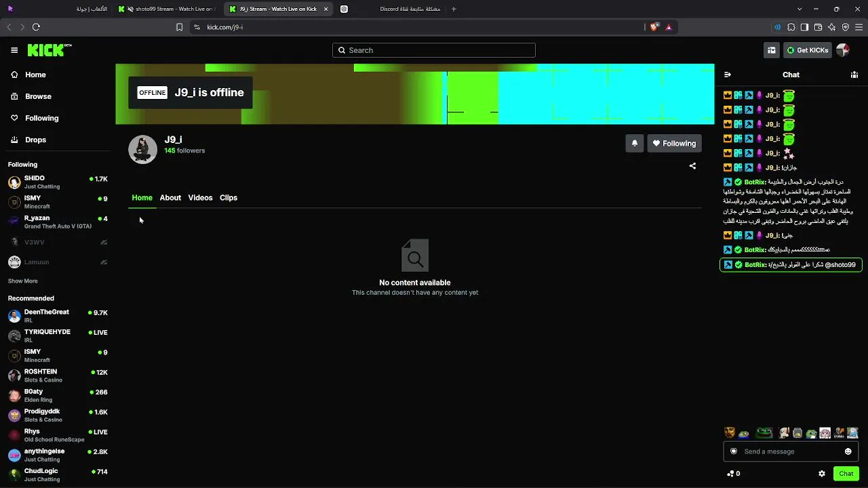Bookmark this page icon
The height and width of the screenshot is (488, 868).
coord(179,27)
